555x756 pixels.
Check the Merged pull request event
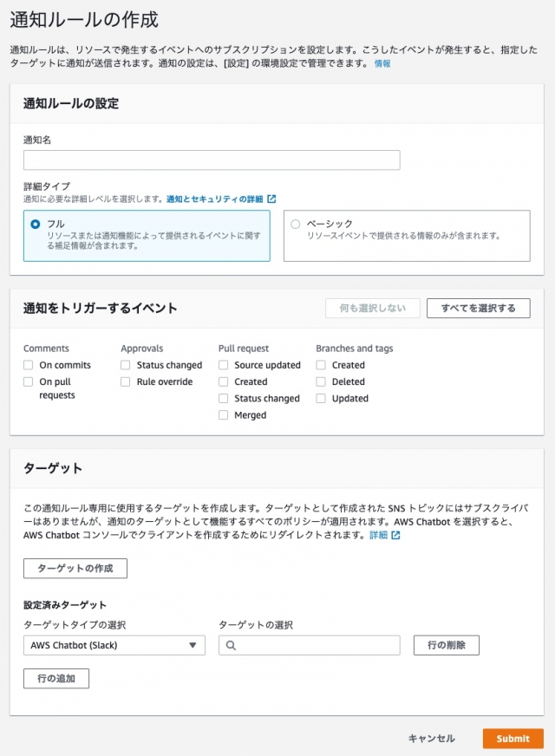pyautogui.click(x=223, y=415)
